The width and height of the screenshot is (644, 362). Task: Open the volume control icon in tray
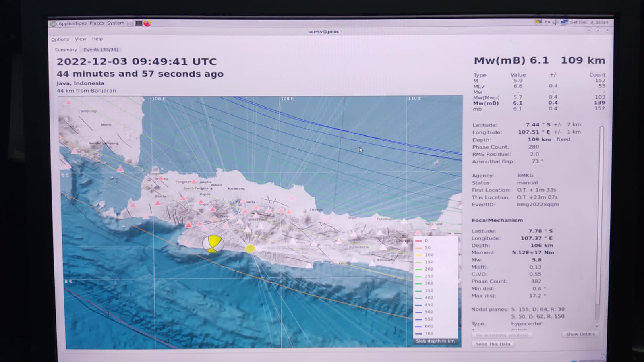click(x=555, y=22)
